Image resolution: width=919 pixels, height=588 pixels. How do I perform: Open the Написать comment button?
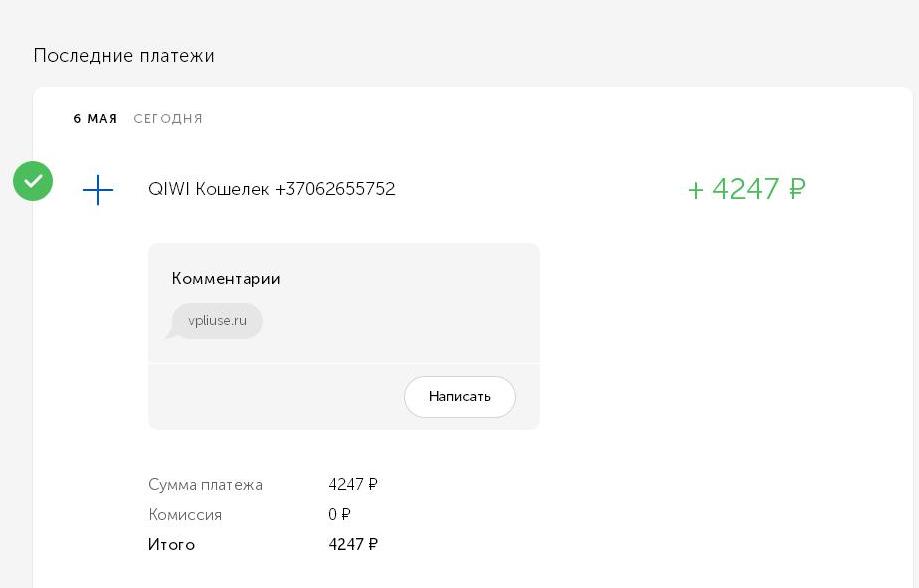[460, 397]
